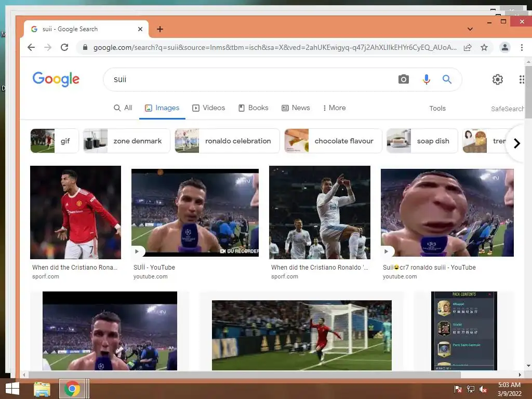
Task: Open the Windows Start button
Action: (12, 389)
